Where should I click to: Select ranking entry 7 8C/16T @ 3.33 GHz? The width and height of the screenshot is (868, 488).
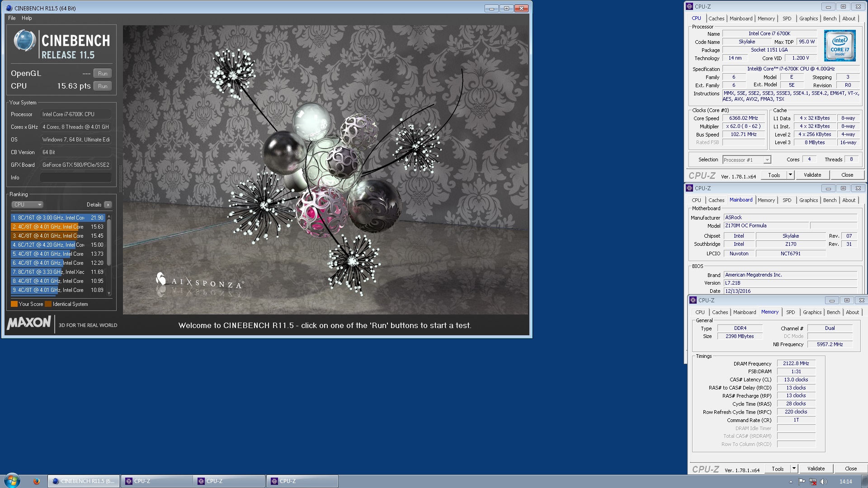click(58, 272)
